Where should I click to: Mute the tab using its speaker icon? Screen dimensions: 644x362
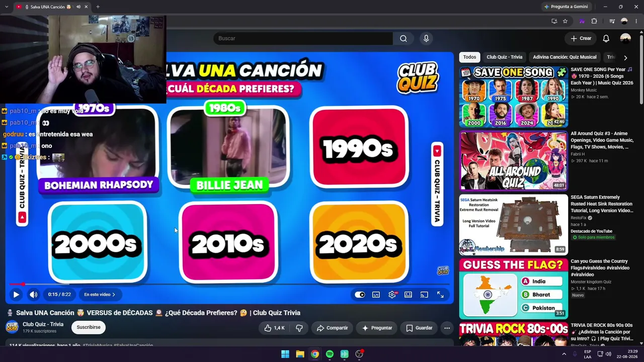(78, 7)
